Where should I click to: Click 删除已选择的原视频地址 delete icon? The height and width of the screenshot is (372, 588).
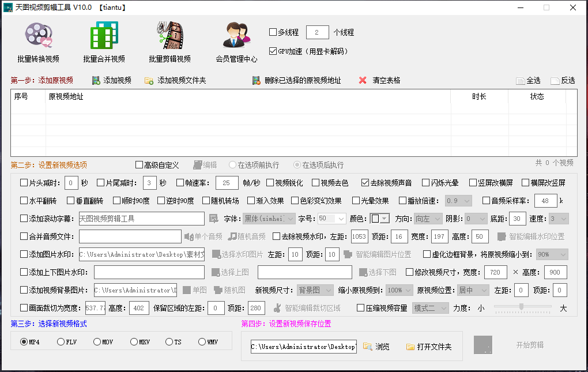tap(256, 80)
